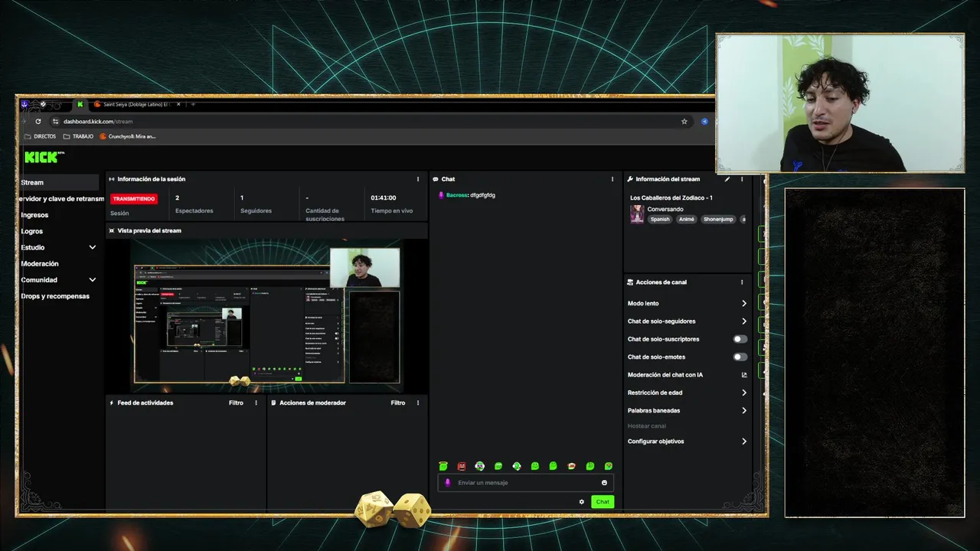Toggle Chat de solo-suscriptores switch

pyautogui.click(x=740, y=339)
